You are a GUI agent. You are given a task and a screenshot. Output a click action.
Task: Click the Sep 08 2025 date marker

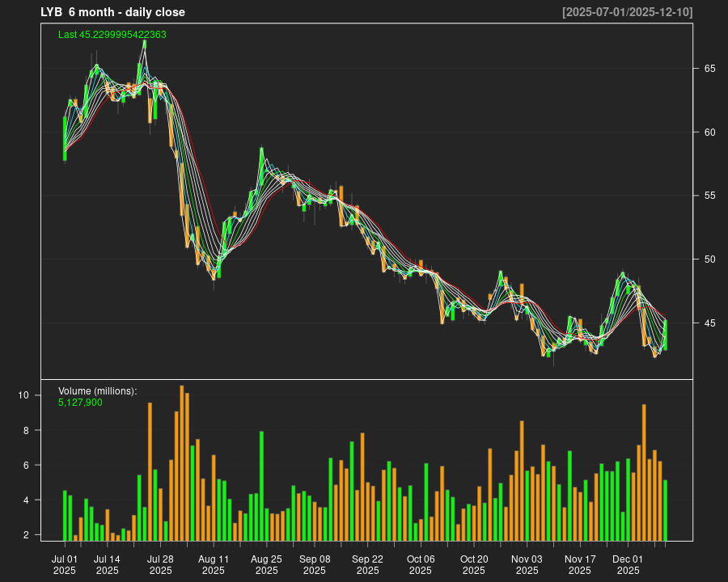pyautogui.click(x=315, y=564)
